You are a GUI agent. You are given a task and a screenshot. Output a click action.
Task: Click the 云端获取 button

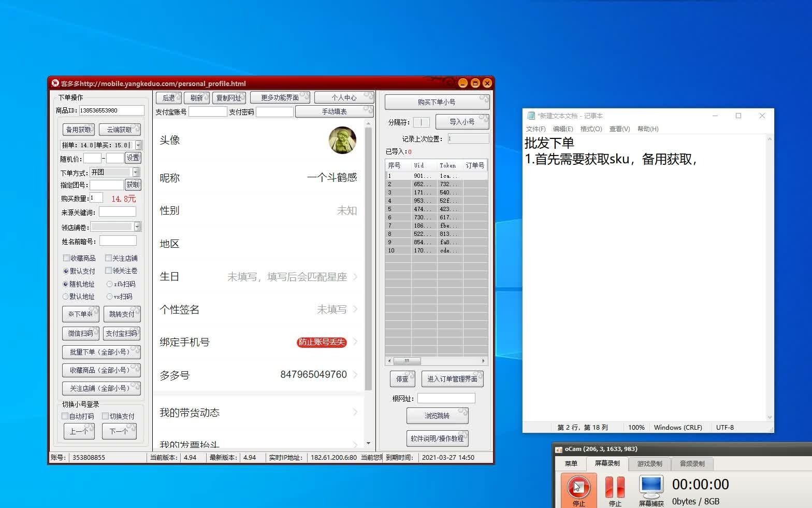120,130
